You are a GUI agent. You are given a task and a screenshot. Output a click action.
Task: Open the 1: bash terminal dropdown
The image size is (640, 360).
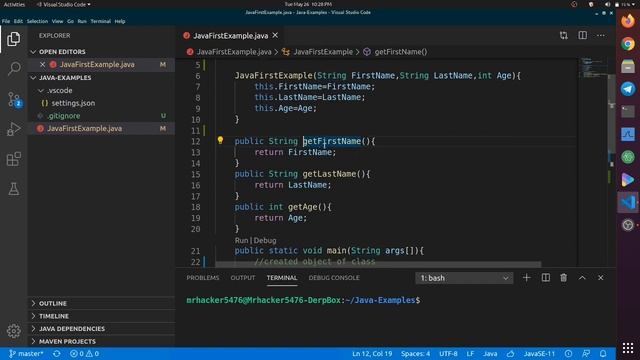464,278
